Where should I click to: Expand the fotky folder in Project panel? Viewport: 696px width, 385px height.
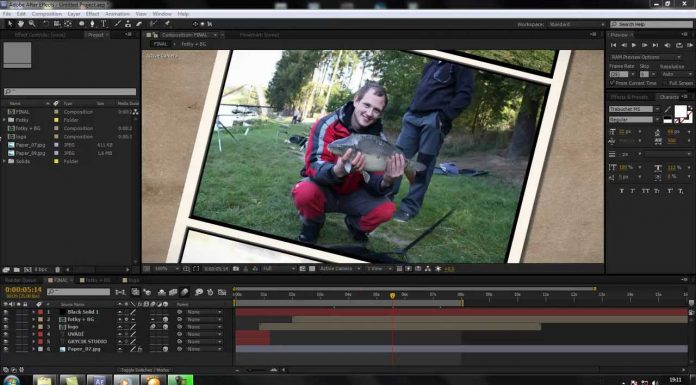tap(4, 120)
